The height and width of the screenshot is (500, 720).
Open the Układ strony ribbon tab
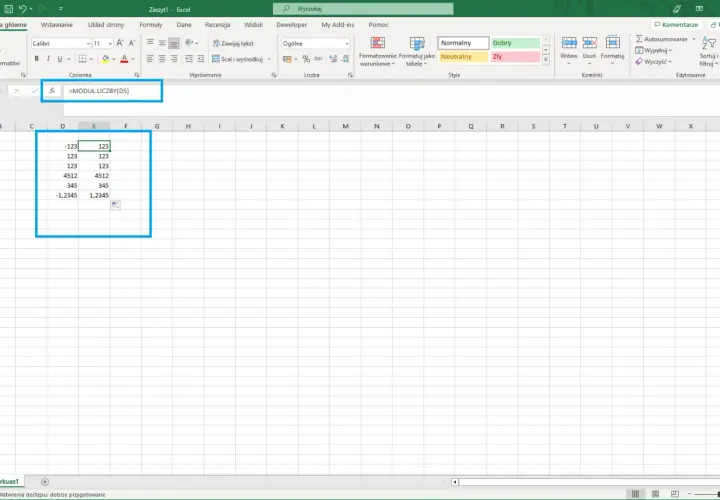click(106, 25)
